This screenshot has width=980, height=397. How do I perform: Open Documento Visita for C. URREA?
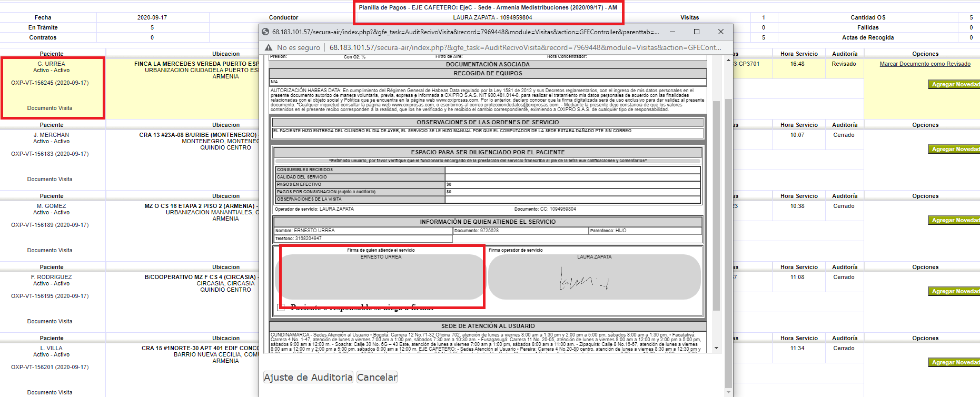50,108
